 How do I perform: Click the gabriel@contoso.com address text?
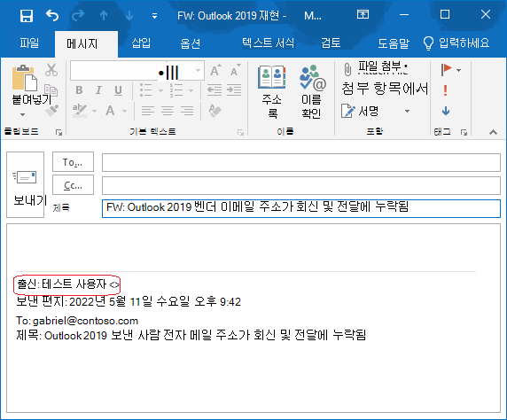(85, 321)
